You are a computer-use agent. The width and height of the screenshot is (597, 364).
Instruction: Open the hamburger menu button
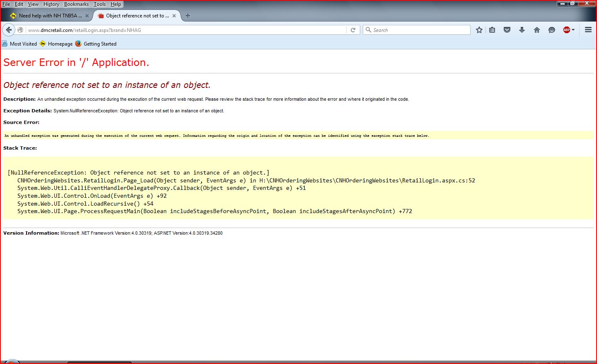588,30
